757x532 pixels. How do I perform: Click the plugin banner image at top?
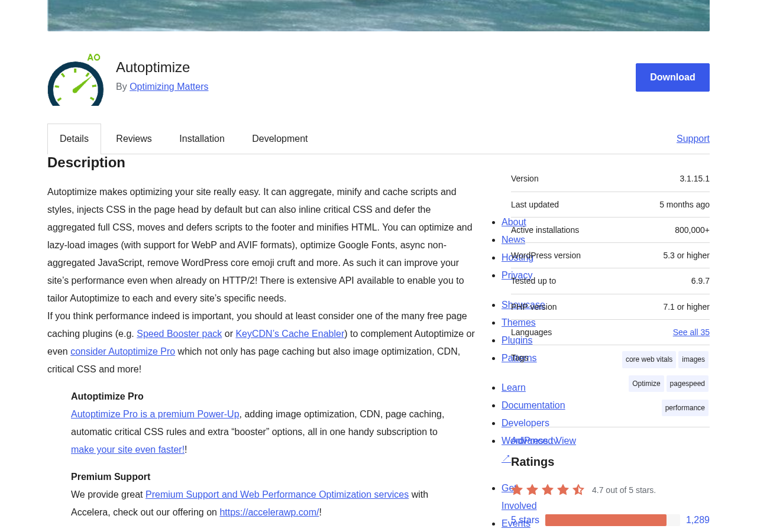pos(378,15)
